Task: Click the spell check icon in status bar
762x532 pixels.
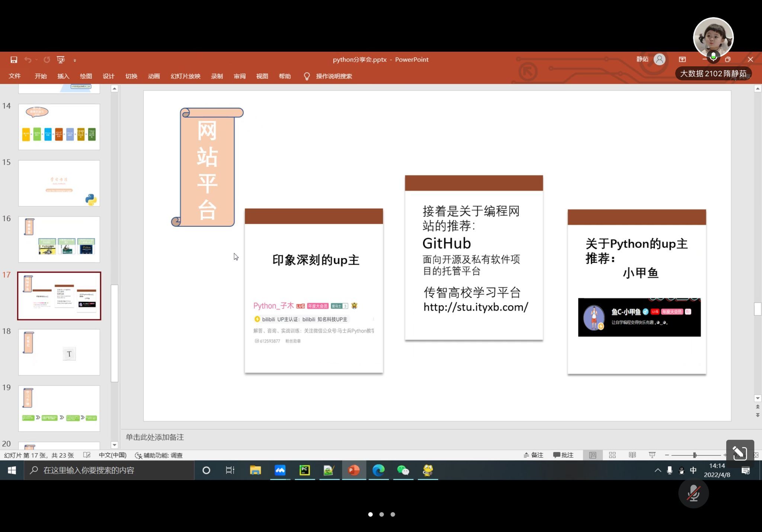Action: click(87, 455)
